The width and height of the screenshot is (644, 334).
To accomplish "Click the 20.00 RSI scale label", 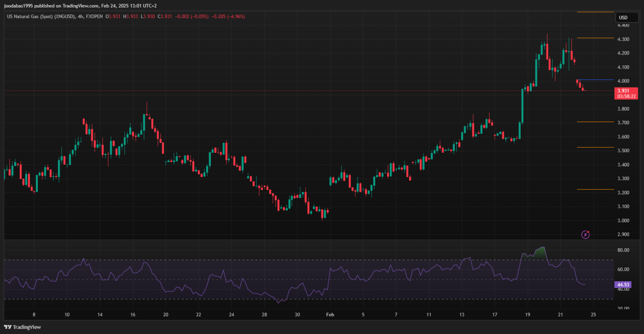I will click(623, 308).
